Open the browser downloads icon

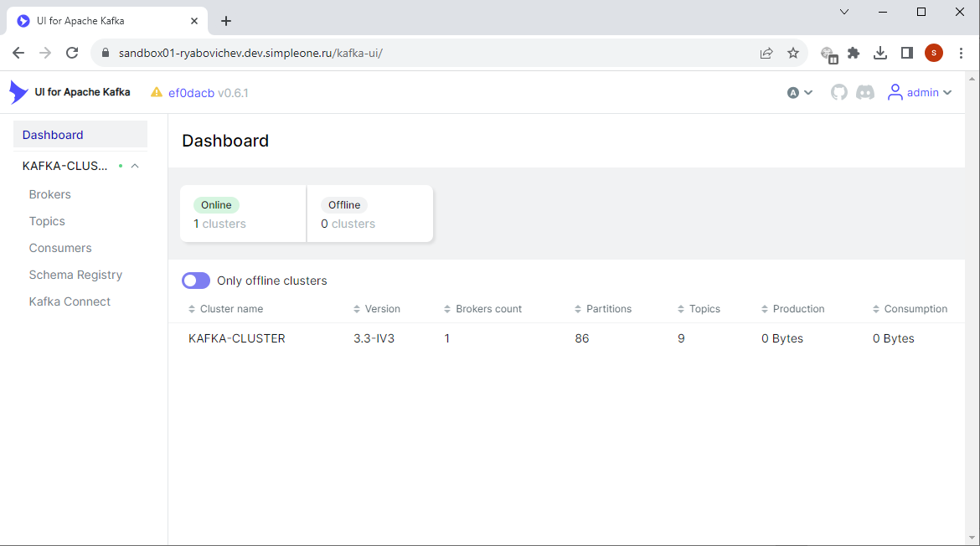(879, 53)
